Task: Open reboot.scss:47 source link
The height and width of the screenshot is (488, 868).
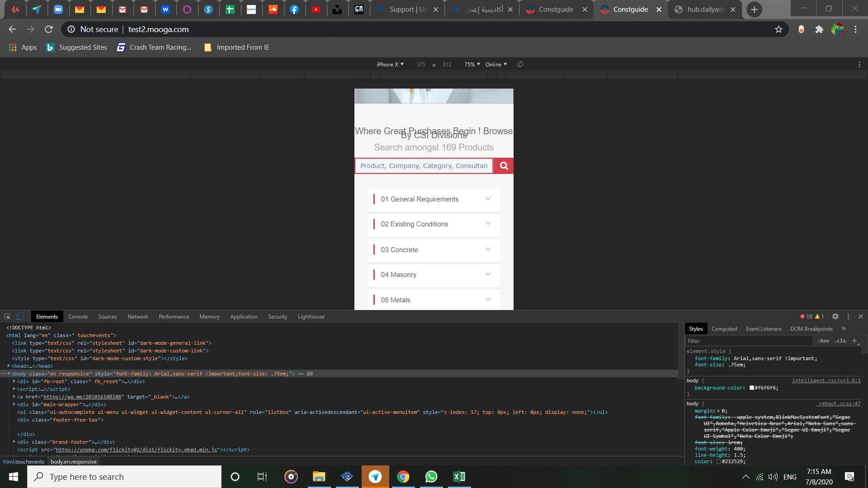Action: pos(839,404)
